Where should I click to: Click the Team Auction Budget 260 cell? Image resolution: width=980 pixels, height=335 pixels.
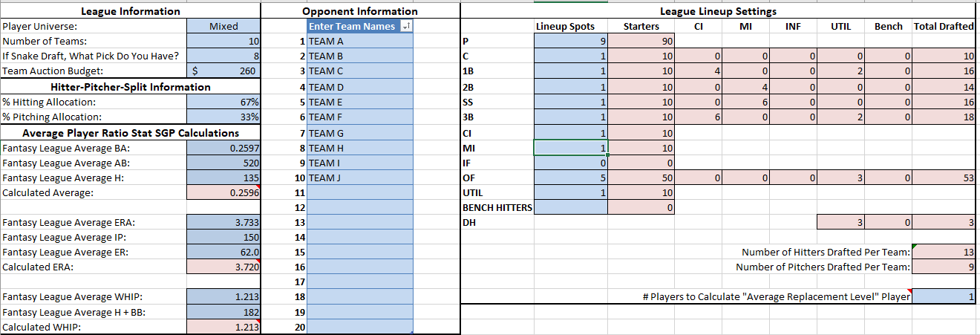tap(223, 71)
